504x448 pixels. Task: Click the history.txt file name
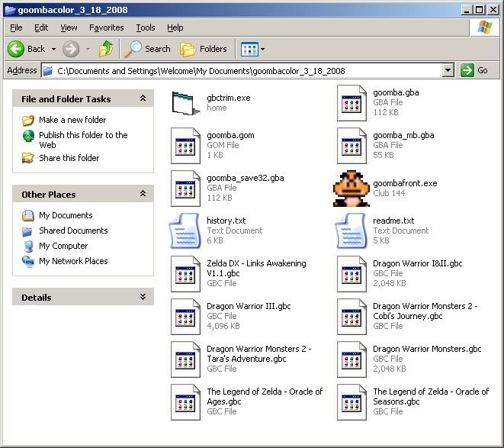(x=226, y=221)
